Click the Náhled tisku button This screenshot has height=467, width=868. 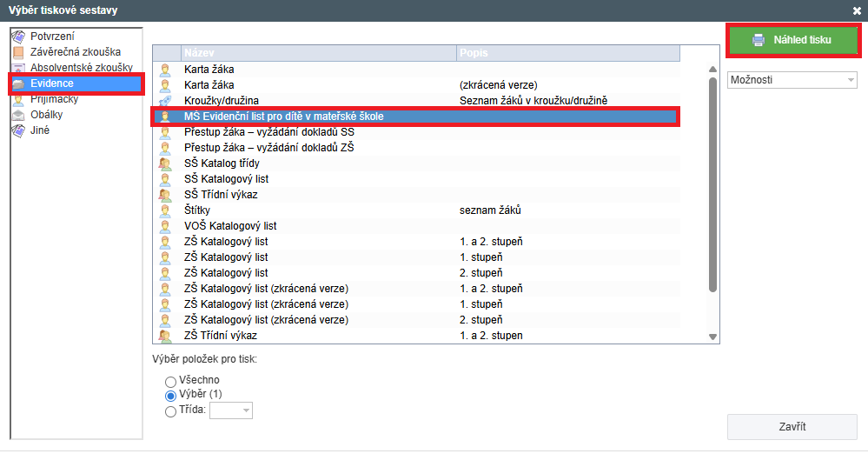pyautogui.click(x=792, y=40)
